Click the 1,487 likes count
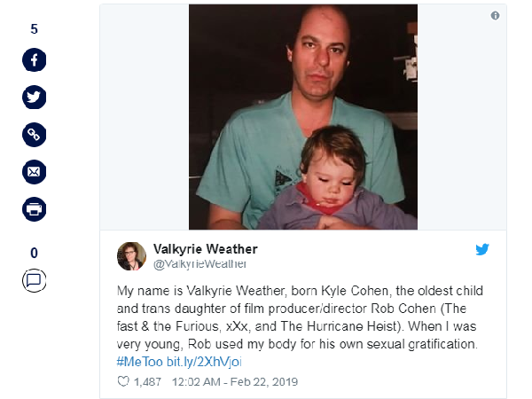The width and height of the screenshot is (532, 399). (x=147, y=382)
